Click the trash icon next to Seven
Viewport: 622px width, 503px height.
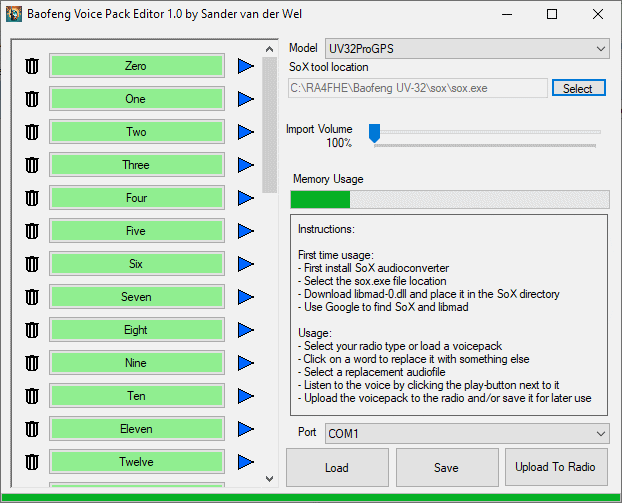(32, 297)
